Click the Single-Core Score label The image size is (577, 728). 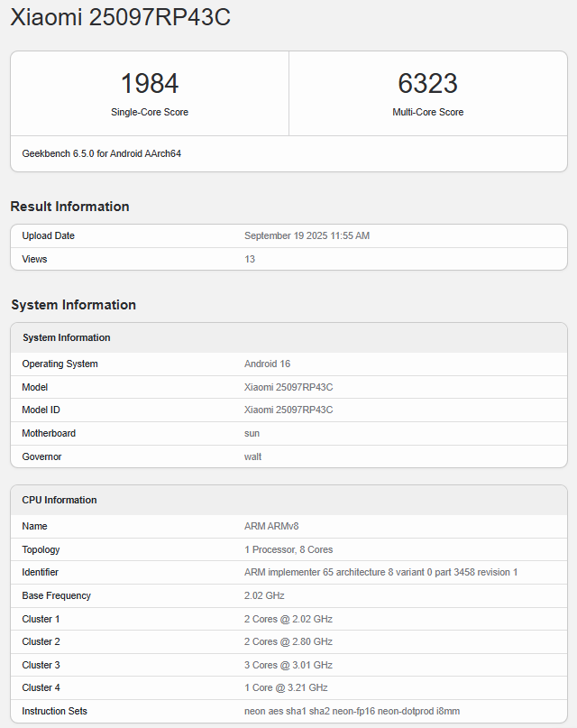pos(150,112)
